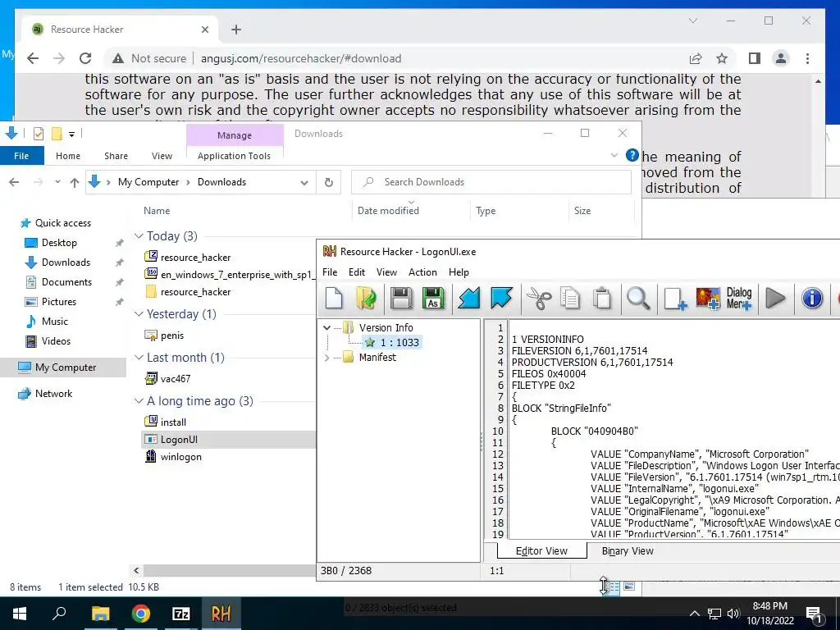Bookmark this page with star icon
Screen dimensions: 840x630
click(x=722, y=58)
